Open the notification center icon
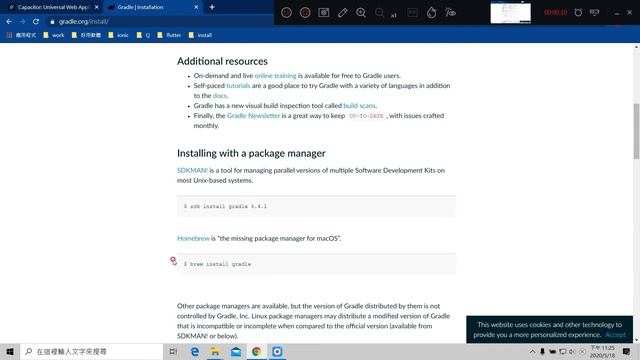The image size is (640, 360). coord(626,351)
